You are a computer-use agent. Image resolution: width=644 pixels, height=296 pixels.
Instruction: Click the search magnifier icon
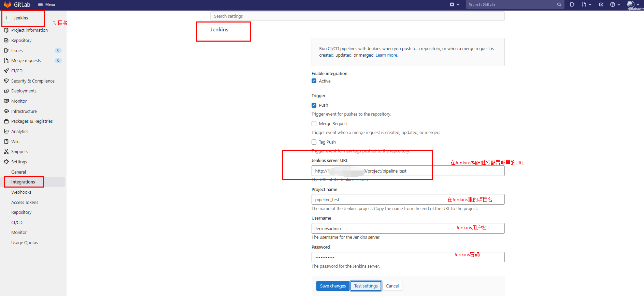pos(559,4)
